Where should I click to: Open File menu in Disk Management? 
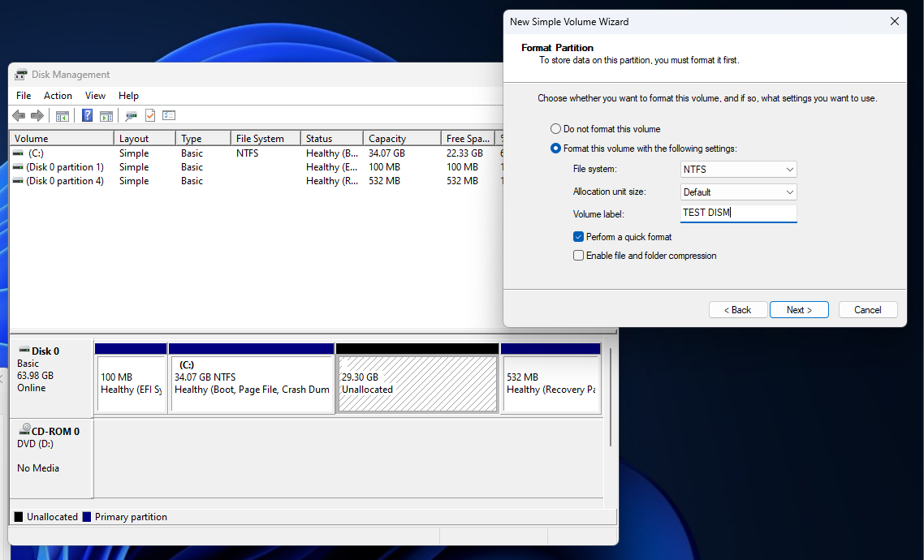click(24, 96)
